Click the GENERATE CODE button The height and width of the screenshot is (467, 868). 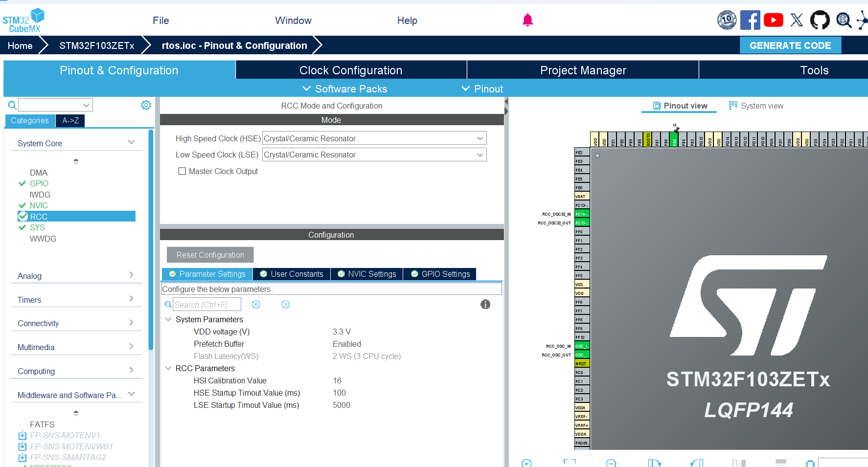[790, 45]
